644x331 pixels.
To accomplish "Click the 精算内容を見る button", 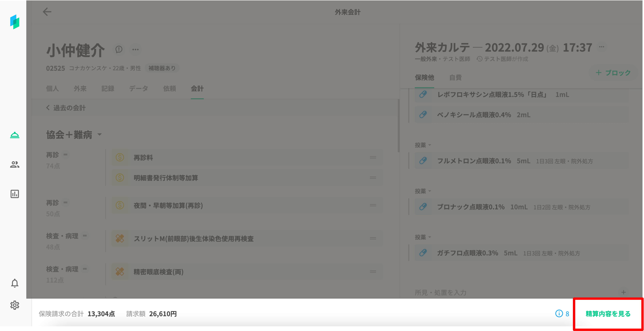I will coord(608,314).
